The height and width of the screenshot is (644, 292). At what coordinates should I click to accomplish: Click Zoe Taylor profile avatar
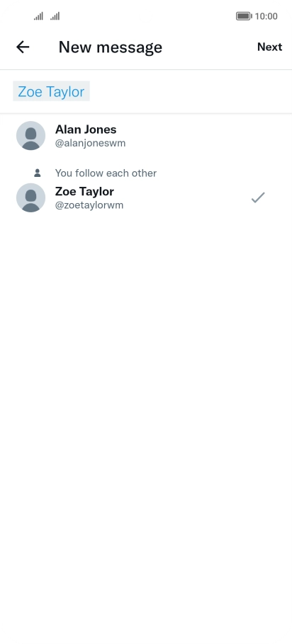tap(31, 197)
